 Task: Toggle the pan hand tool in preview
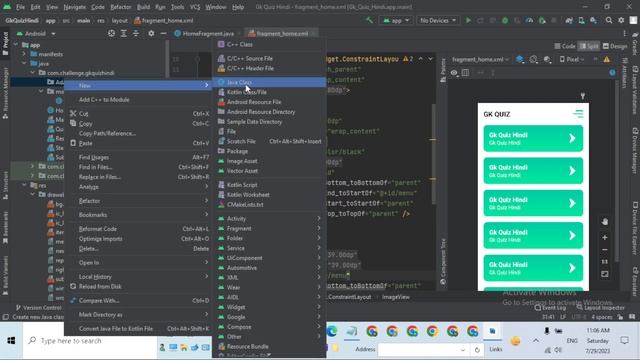point(604,222)
